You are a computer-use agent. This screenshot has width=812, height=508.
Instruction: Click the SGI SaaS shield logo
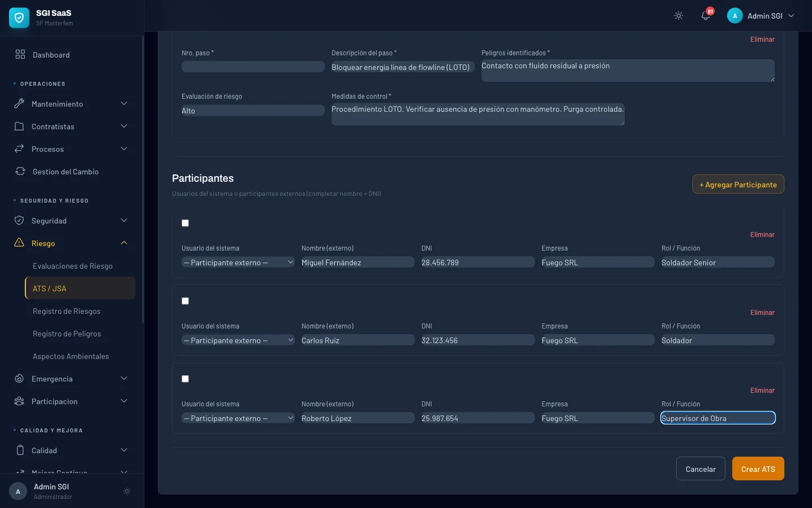pos(19,18)
